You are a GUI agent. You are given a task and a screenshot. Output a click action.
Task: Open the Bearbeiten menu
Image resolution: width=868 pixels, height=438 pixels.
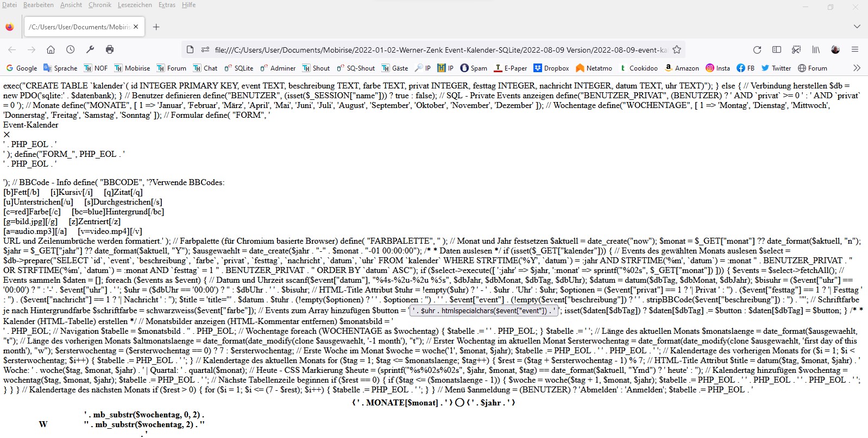click(x=39, y=5)
